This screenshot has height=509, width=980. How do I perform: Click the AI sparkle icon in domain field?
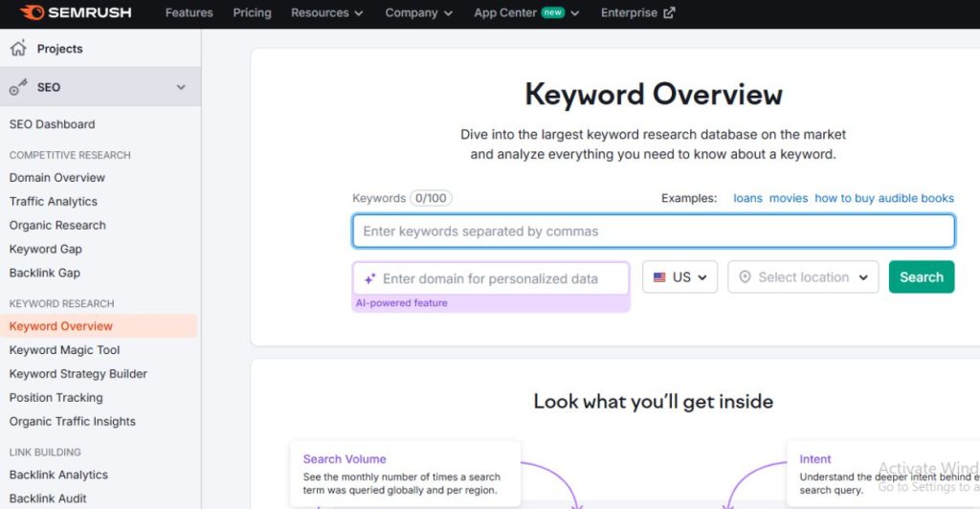click(x=369, y=279)
